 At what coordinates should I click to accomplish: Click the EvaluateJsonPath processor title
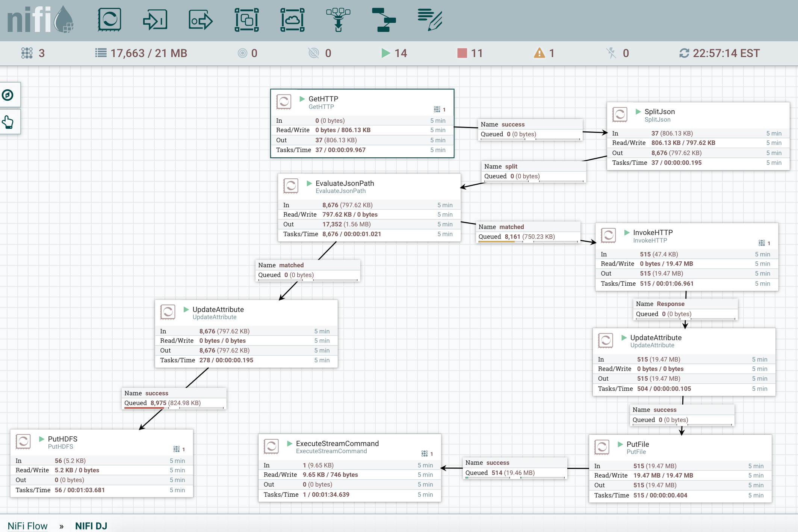pos(345,183)
